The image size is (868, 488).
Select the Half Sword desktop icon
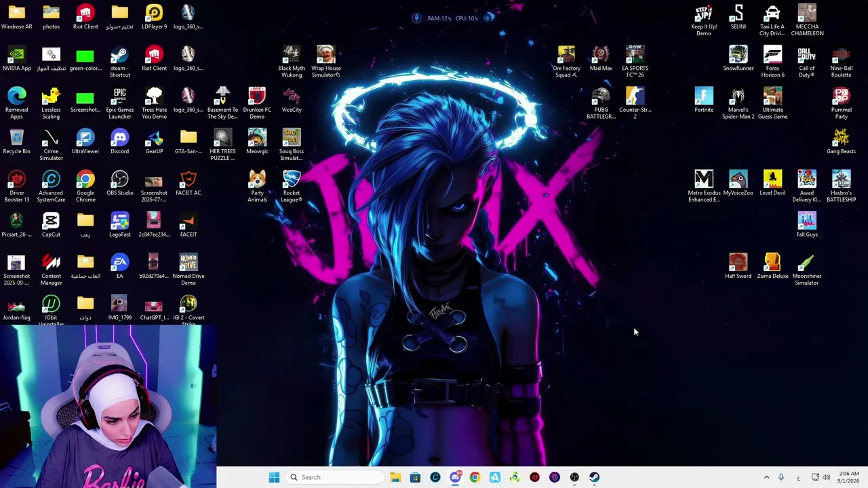pyautogui.click(x=738, y=266)
